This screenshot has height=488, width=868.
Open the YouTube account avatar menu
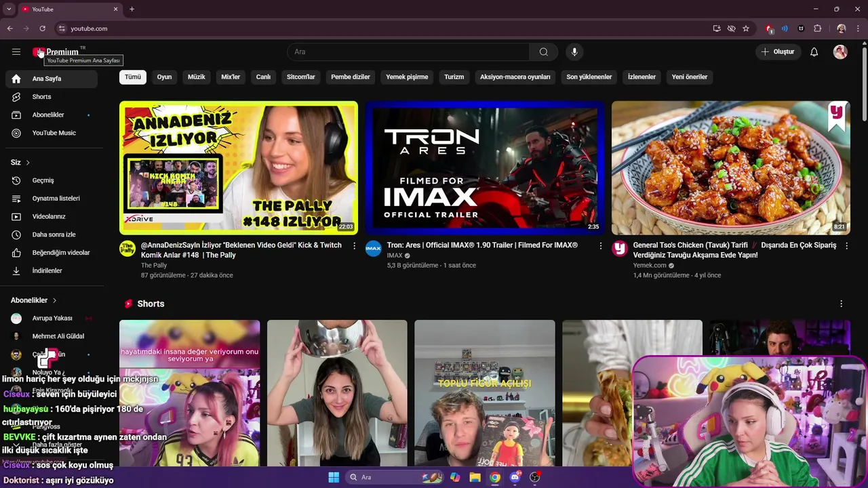[x=840, y=52]
